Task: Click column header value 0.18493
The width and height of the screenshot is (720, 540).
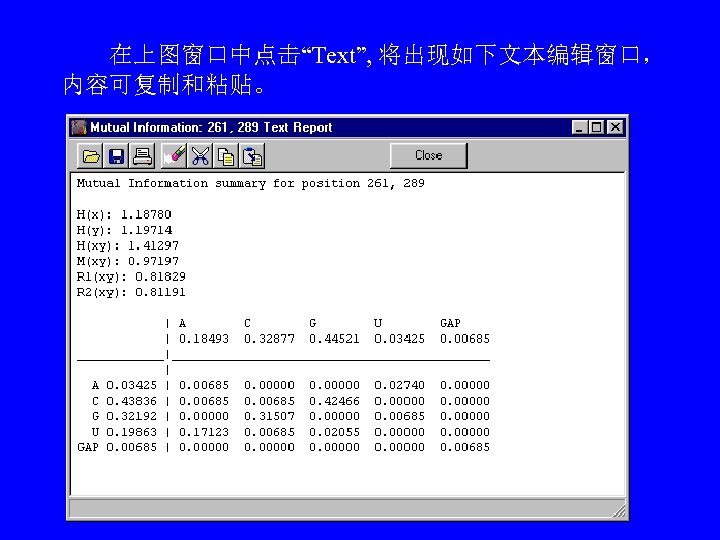Action: click(x=204, y=339)
